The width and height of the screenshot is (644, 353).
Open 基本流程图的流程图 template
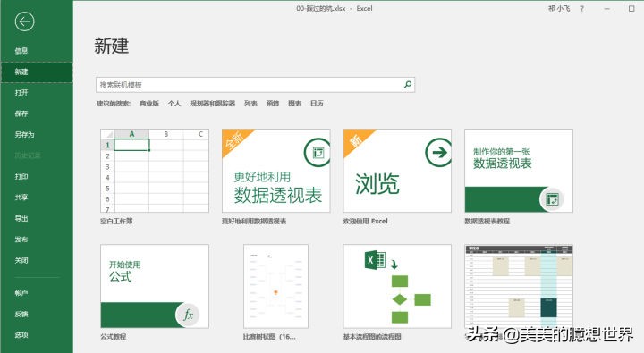(x=397, y=286)
